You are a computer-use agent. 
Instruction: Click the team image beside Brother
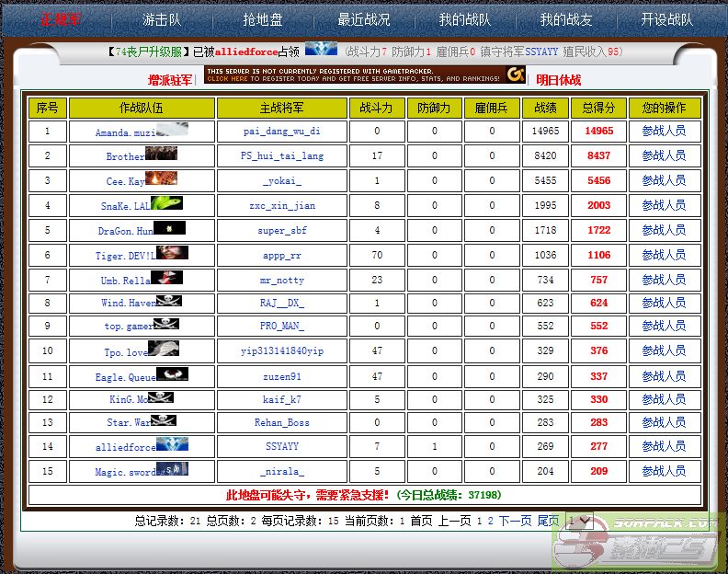coord(161,154)
